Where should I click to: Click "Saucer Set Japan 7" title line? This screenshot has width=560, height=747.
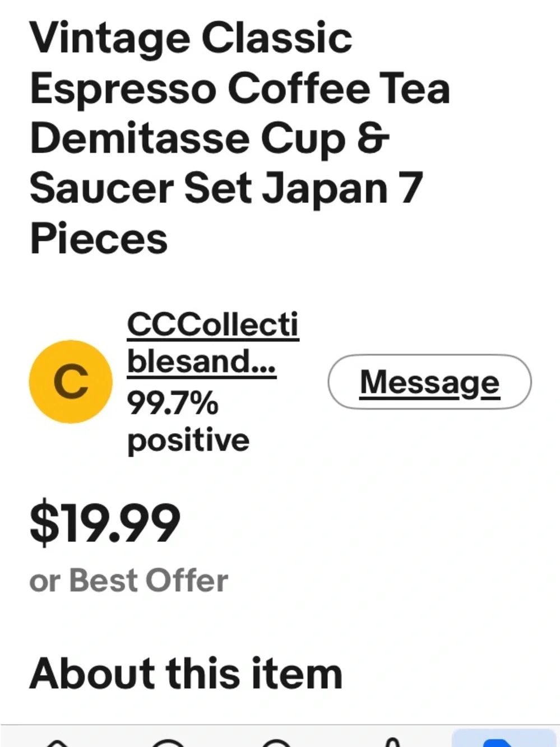point(226,189)
